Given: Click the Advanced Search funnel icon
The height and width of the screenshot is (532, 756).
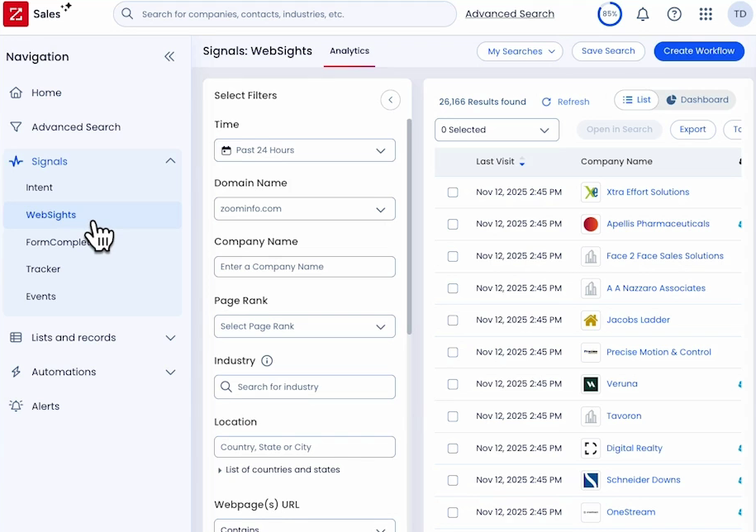Looking at the screenshot, I should click(x=16, y=126).
